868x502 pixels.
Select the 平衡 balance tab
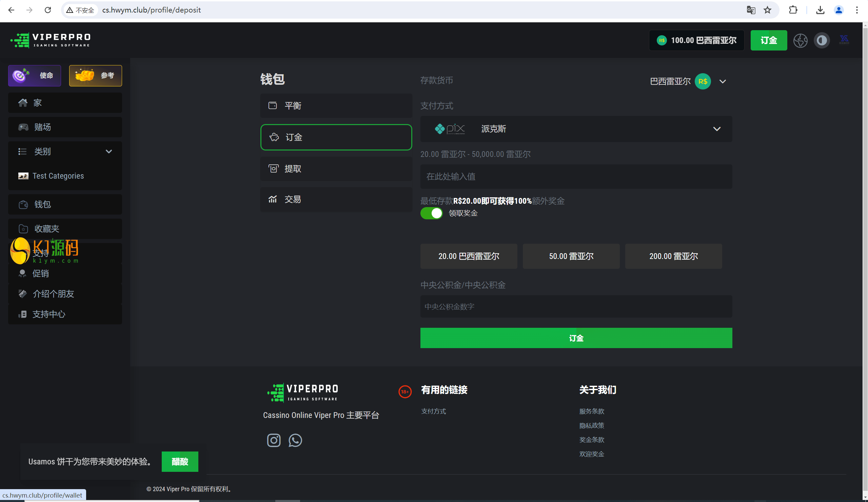336,106
